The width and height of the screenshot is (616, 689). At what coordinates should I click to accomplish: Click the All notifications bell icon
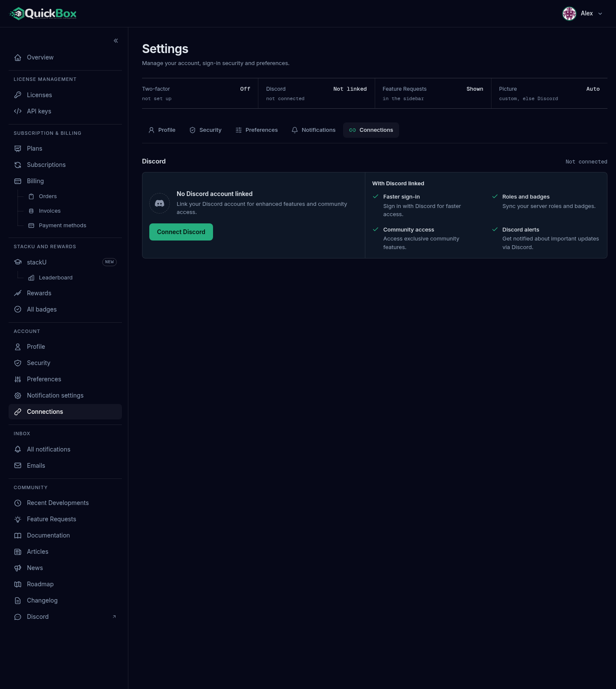pyautogui.click(x=18, y=449)
